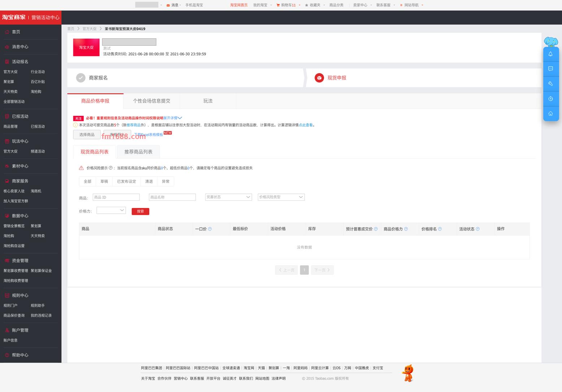Click 淘宝大促 red thumbnail
This screenshot has width=562, height=392.
point(86,47)
